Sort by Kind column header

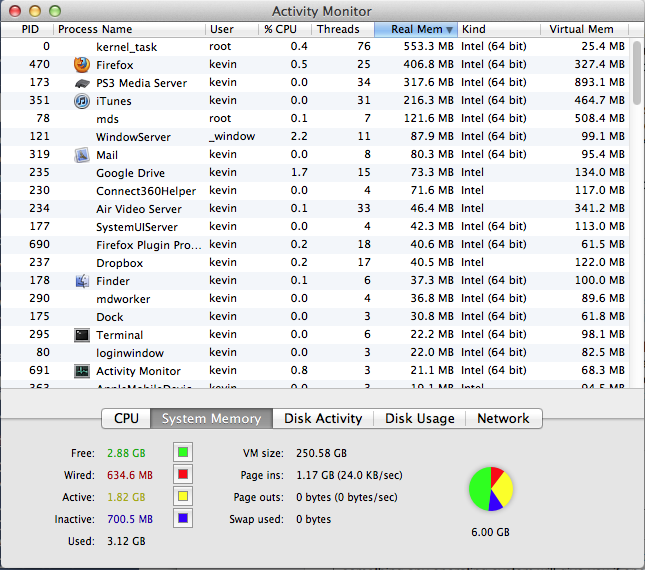(499, 29)
